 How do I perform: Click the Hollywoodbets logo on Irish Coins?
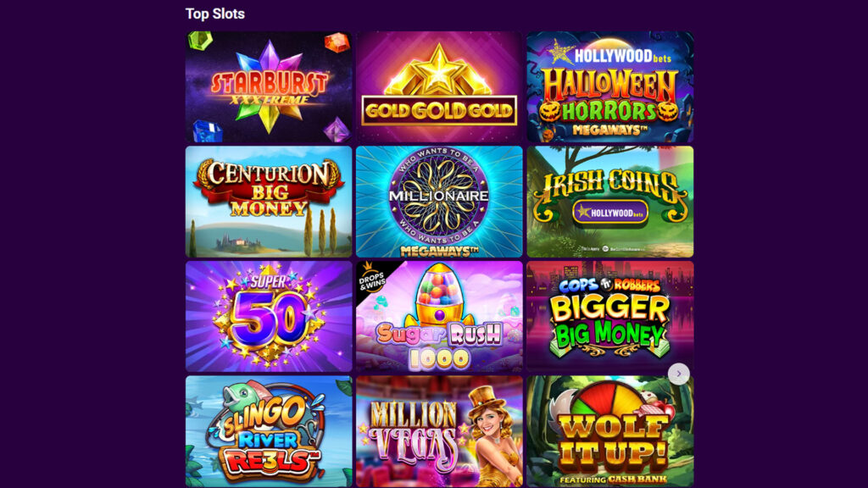(610, 213)
